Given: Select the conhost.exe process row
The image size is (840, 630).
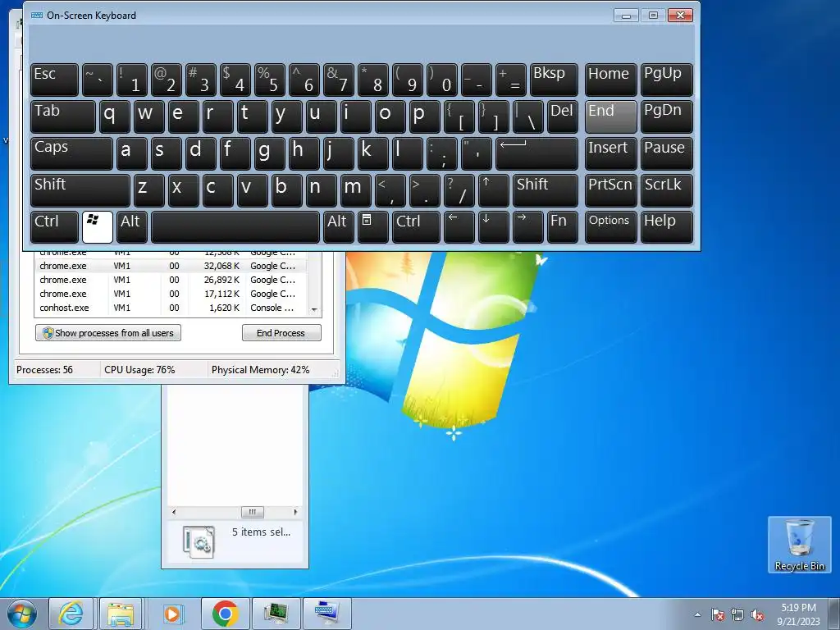Looking at the screenshot, I should [x=172, y=308].
